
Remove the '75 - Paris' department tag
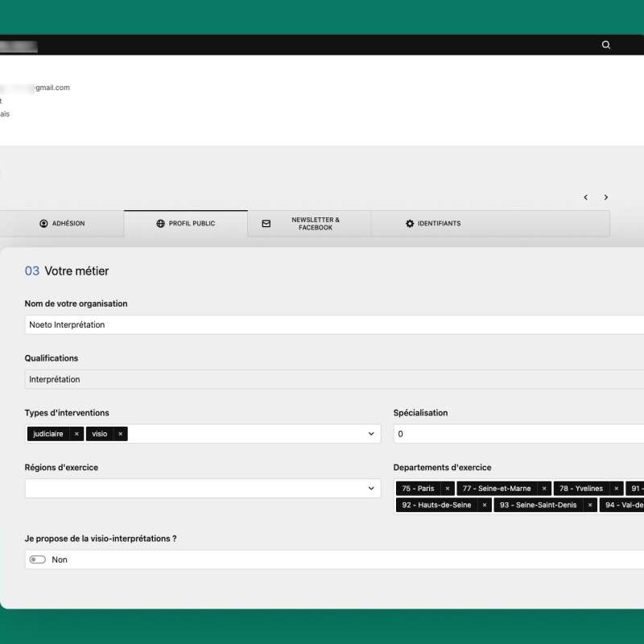pos(446,489)
